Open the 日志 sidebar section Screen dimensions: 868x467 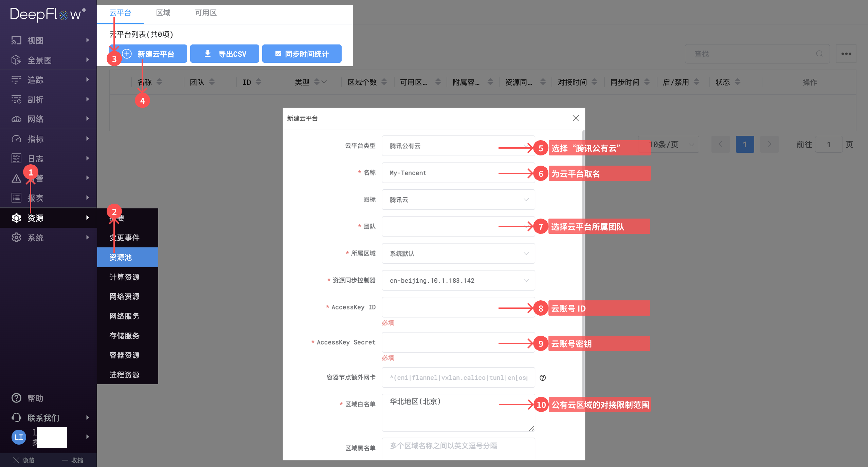(35, 158)
